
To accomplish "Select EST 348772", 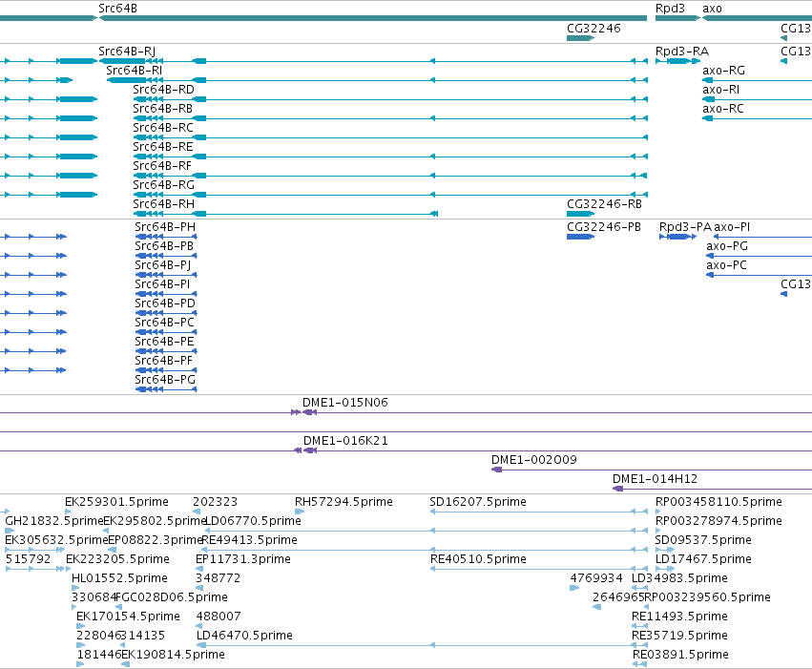I will click(x=218, y=579).
